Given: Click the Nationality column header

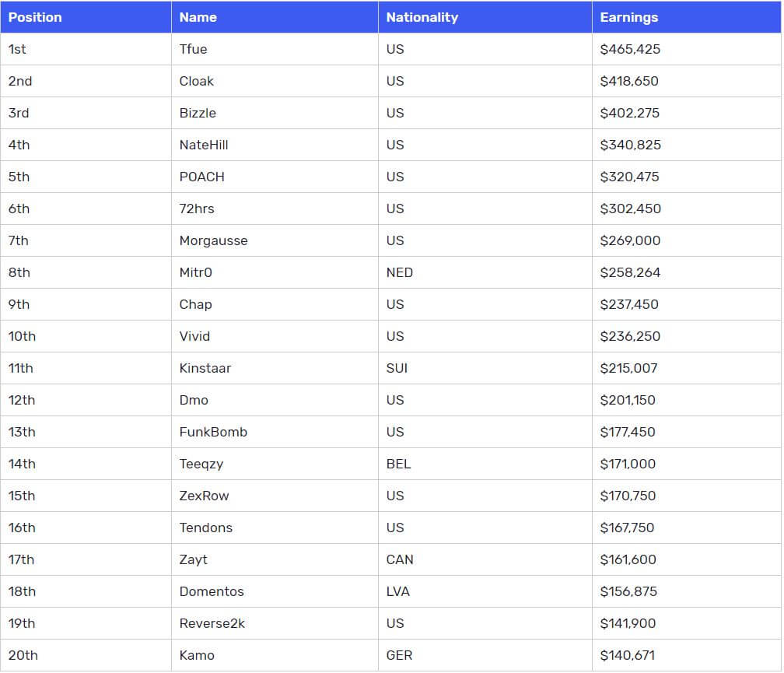Looking at the screenshot, I should click(x=422, y=17).
